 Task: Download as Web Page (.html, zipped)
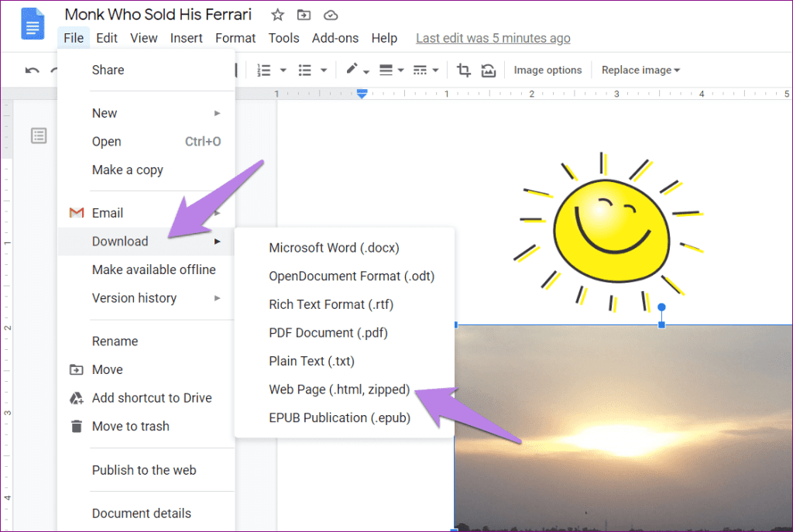[x=338, y=389]
